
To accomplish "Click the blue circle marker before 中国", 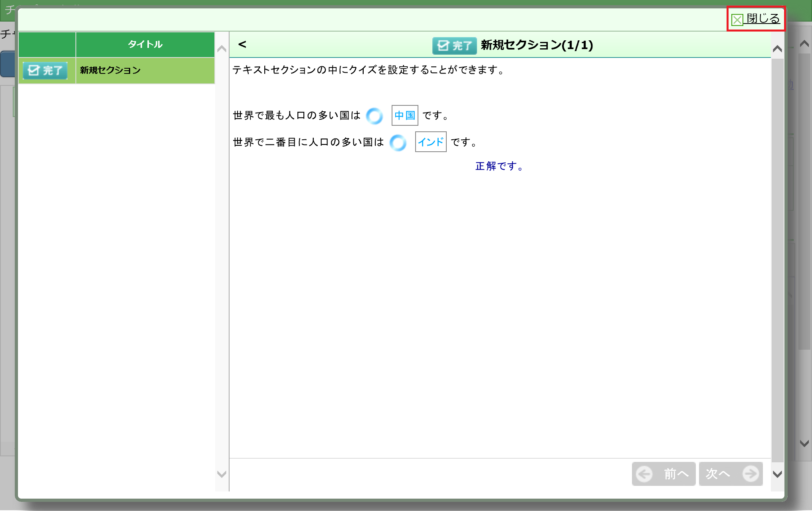I will (x=374, y=116).
